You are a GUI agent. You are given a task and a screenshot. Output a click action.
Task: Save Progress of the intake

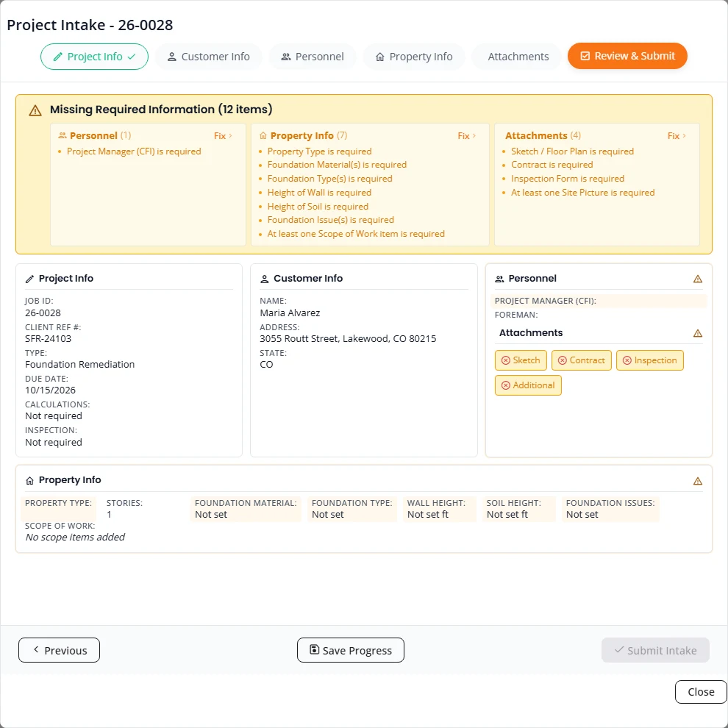pos(351,650)
